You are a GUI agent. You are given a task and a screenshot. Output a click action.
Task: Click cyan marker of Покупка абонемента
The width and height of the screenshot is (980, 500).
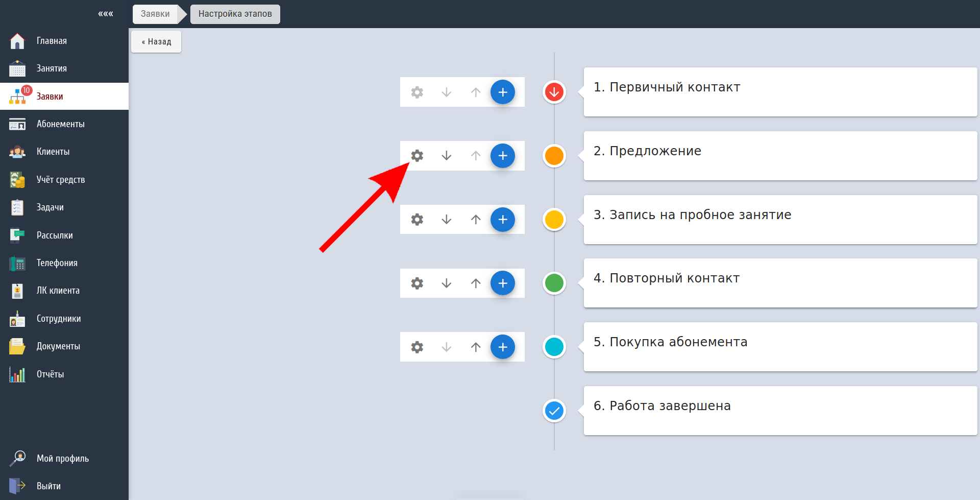coord(554,347)
